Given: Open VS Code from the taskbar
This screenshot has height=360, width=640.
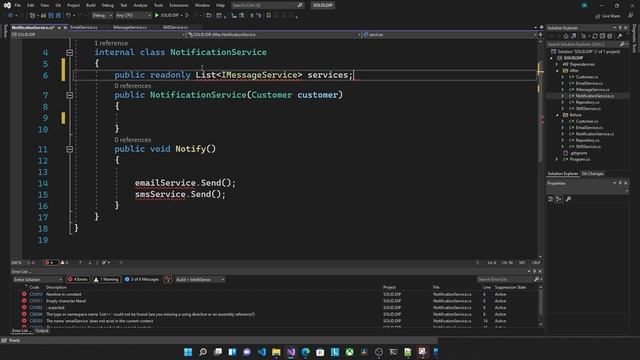Looking at the screenshot, I should (x=262, y=352).
